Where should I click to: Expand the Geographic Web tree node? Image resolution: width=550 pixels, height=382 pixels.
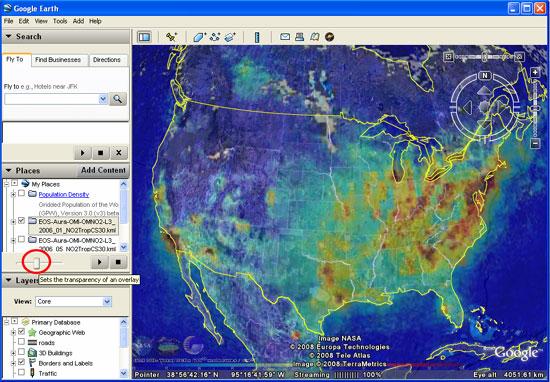pos(13,332)
